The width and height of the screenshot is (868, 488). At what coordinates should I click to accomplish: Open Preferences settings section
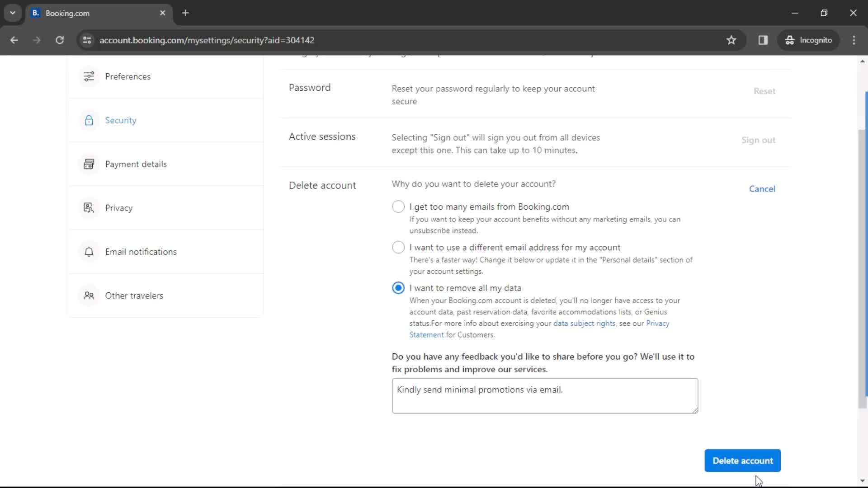tap(128, 76)
